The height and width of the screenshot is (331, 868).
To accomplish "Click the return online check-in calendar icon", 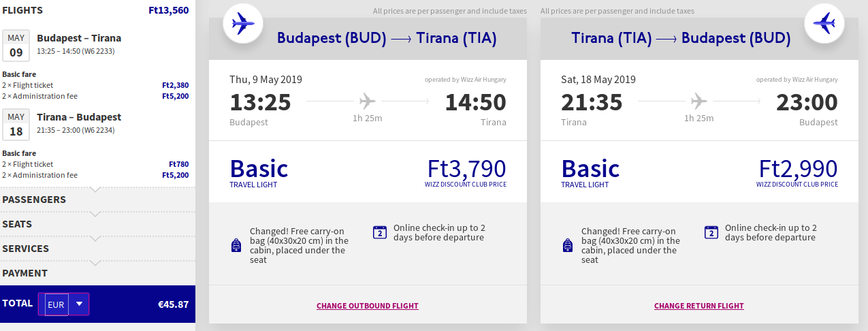I will [x=711, y=232].
